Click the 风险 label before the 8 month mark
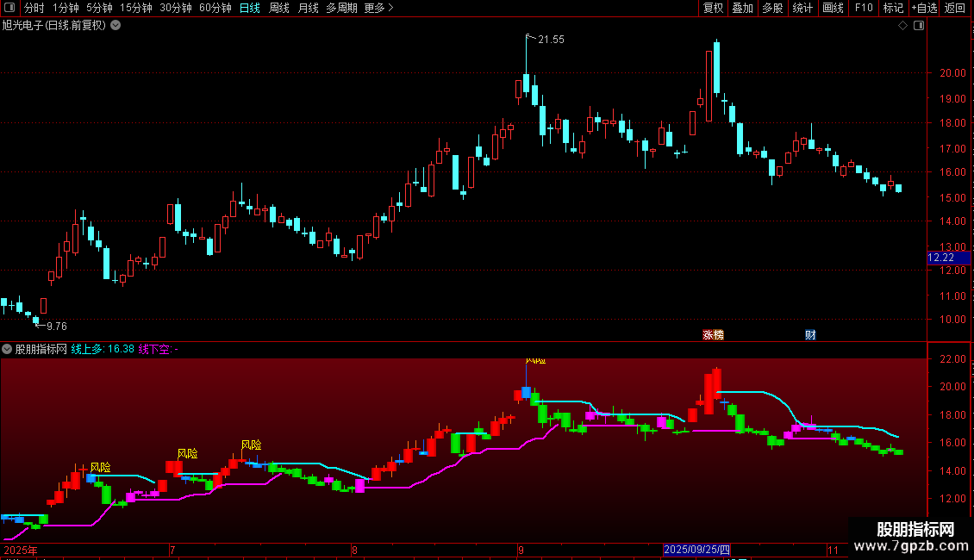The height and width of the screenshot is (560, 974). (252, 445)
